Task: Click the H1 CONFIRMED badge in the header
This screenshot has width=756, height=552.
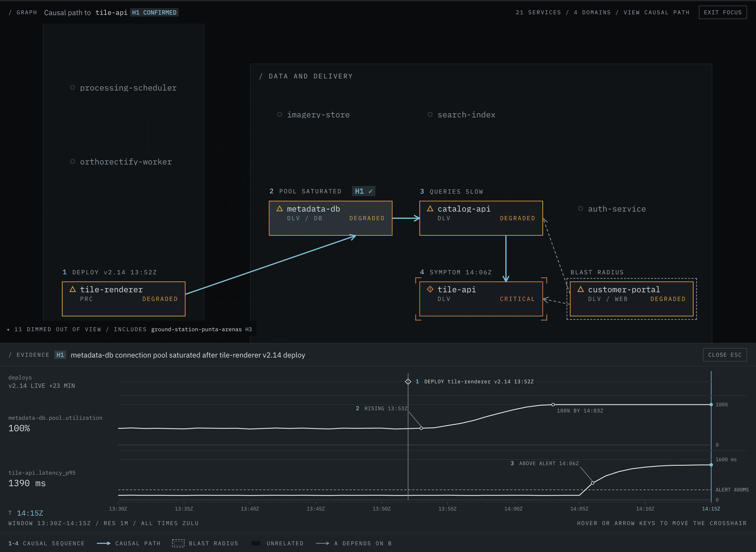Action: pyautogui.click(x=154, y=12)
